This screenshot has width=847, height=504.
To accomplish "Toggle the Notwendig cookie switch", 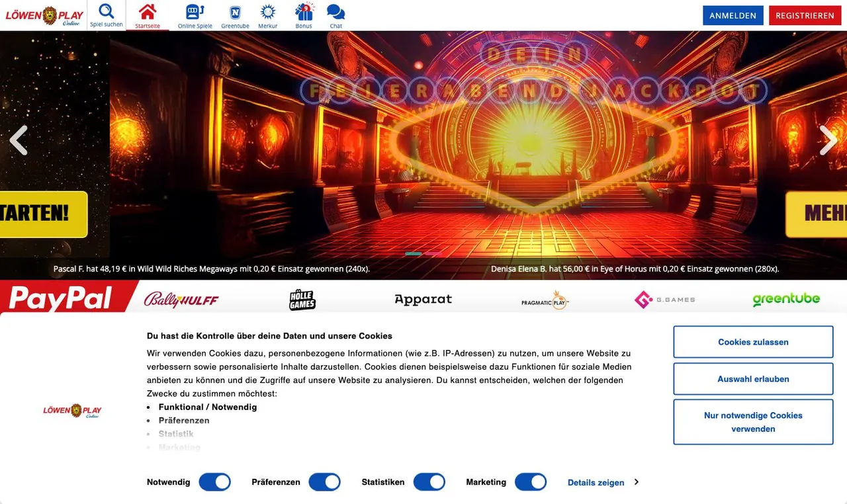I will [214, 482].
